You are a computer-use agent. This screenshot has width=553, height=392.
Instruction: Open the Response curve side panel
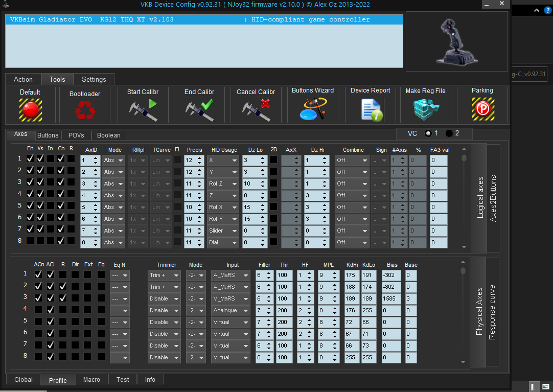[x=492, y=312]
